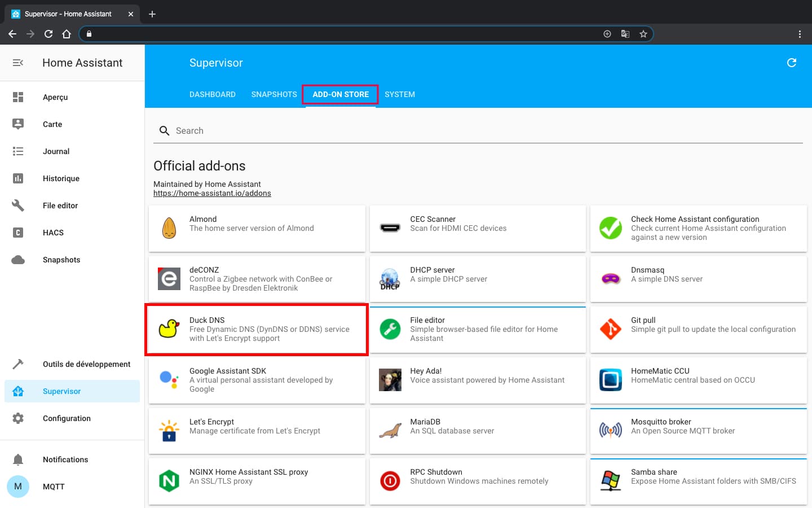The image size is (812, 508).
Task: Switch to the Snapshots tab
Action: [x=274, y=94]
